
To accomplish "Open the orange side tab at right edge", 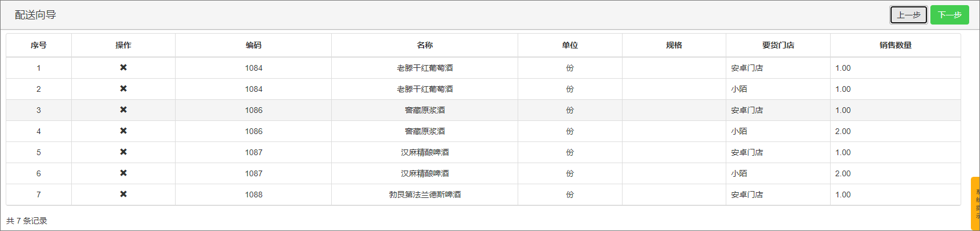I will click(x=975, y=204).
